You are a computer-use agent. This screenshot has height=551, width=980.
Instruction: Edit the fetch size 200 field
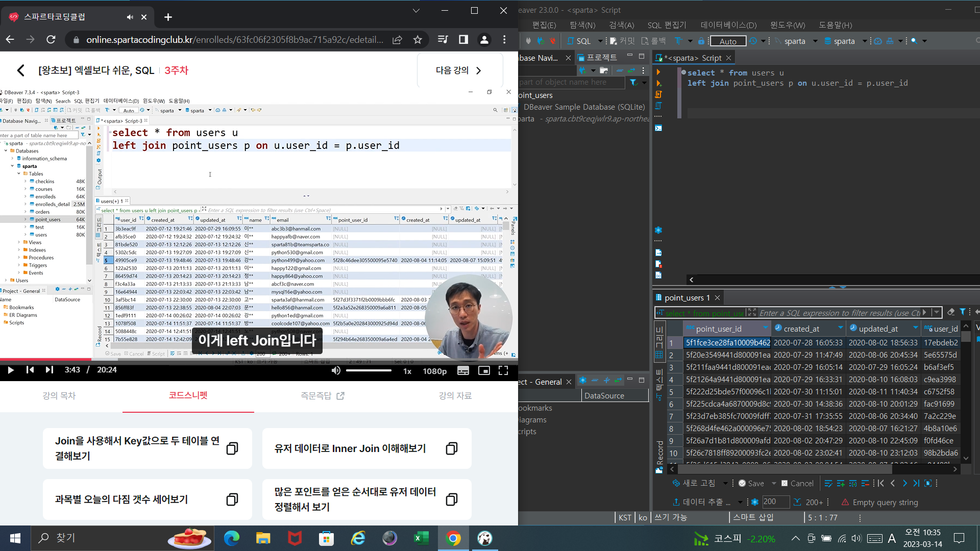[775, 502]
